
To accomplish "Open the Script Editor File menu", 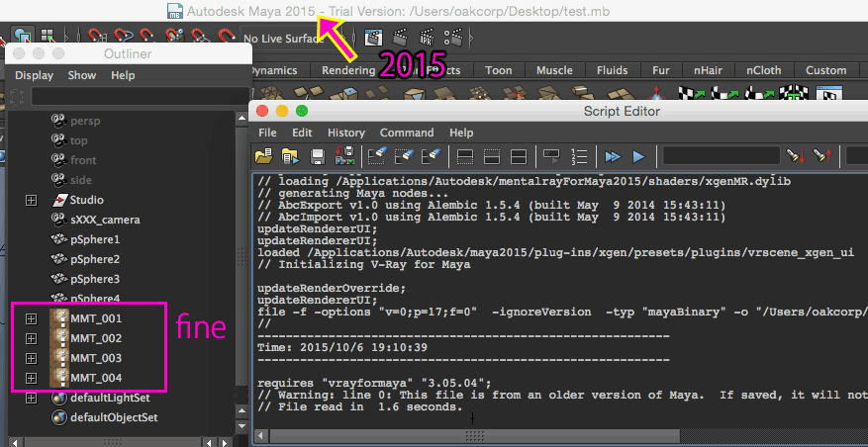I will tap(267, 133).
